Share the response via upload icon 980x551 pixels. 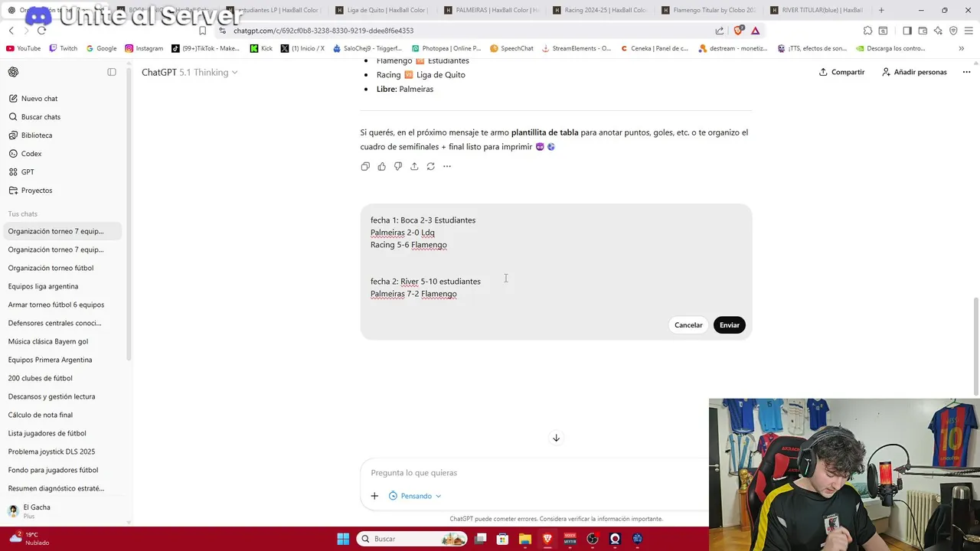pyautogui.click(x=414, y=166)
